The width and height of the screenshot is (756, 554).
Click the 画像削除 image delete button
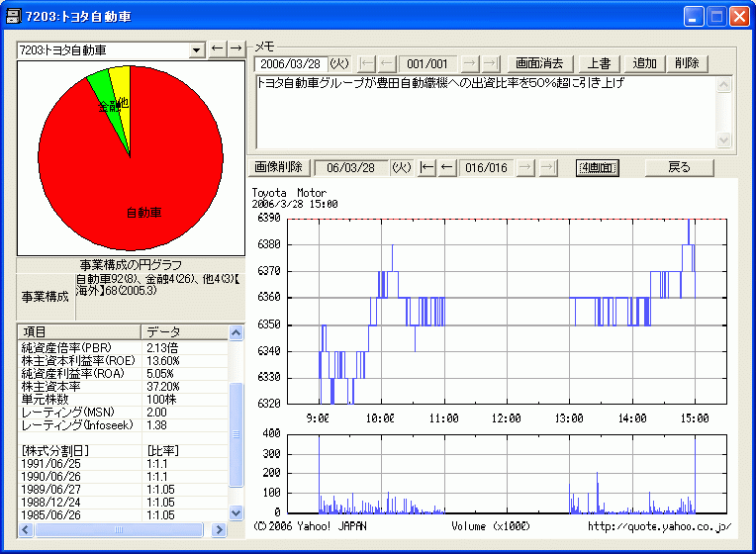(283, 167)
